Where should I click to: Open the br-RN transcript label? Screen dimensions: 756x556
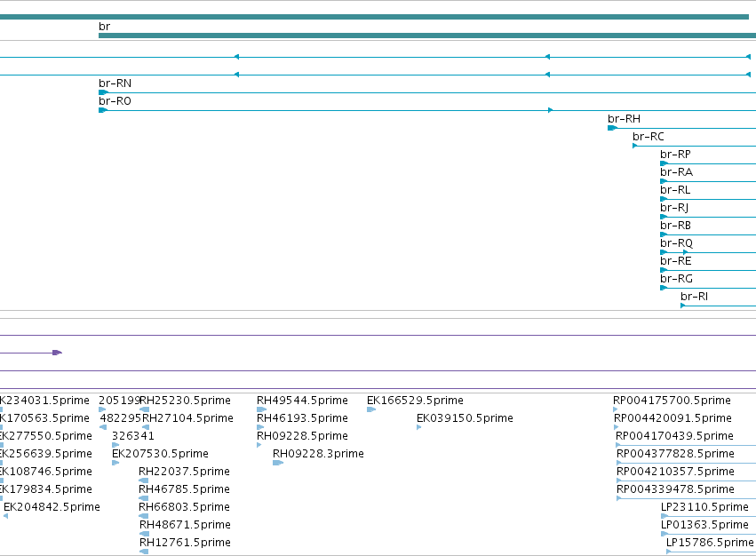click(x=115, y=83)
